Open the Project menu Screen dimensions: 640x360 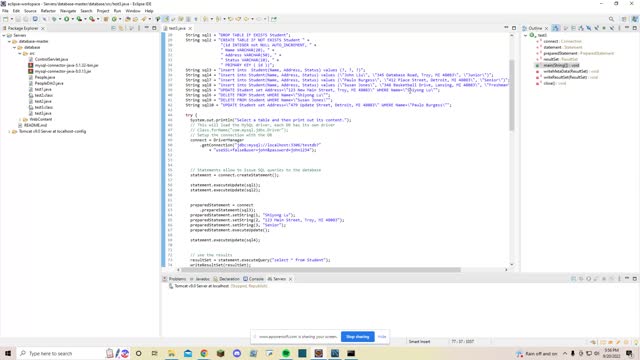coord(103,11)
